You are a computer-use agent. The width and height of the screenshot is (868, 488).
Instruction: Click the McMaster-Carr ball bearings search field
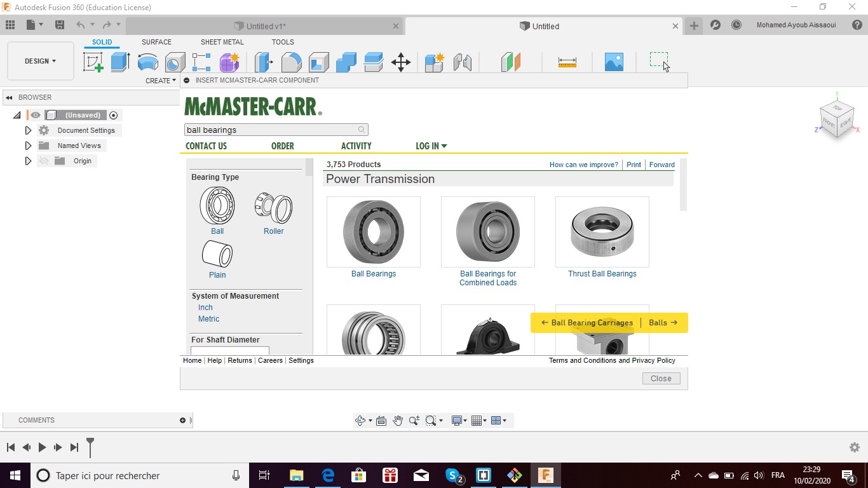pos(276,130)
